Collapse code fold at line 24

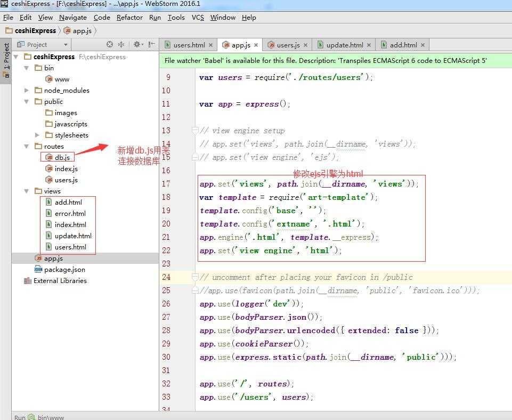[195, 277]
